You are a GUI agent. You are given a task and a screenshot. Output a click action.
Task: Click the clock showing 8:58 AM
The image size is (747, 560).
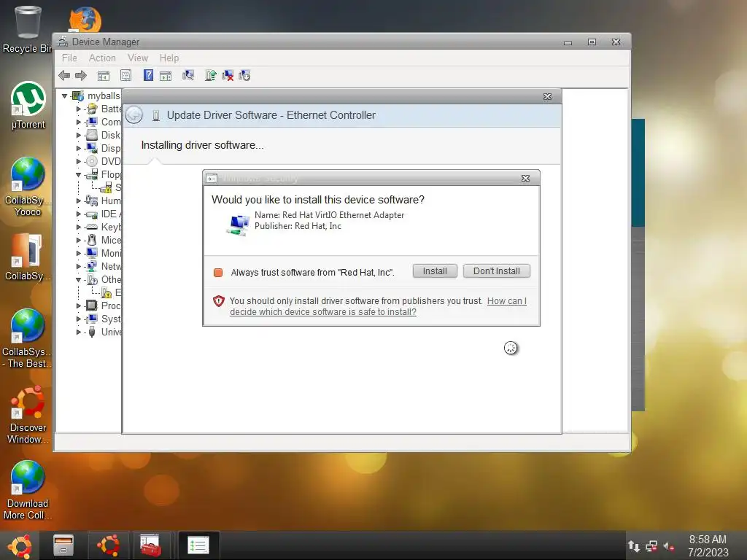[708, 540]
